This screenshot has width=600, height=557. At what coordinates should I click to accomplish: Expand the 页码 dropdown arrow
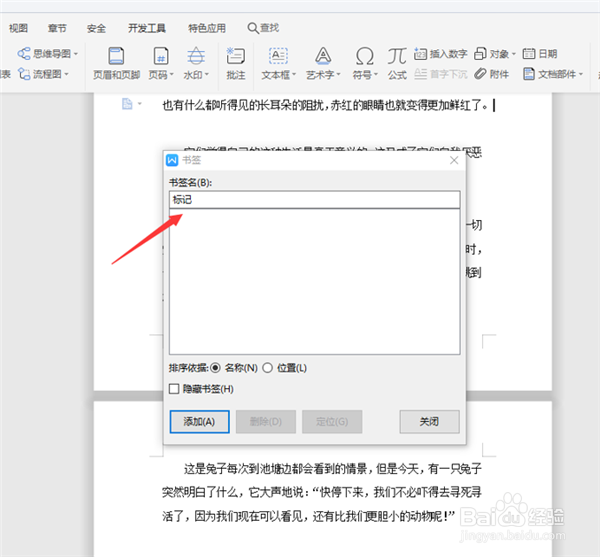(x=171, y=75)
